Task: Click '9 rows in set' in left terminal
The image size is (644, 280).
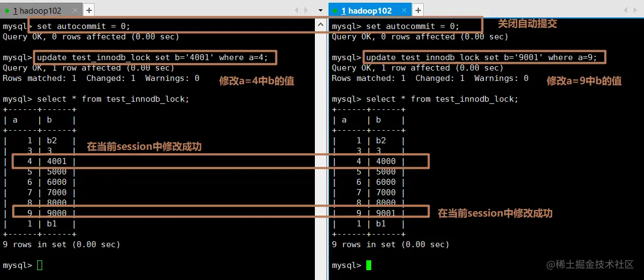Action: [61, 244]
